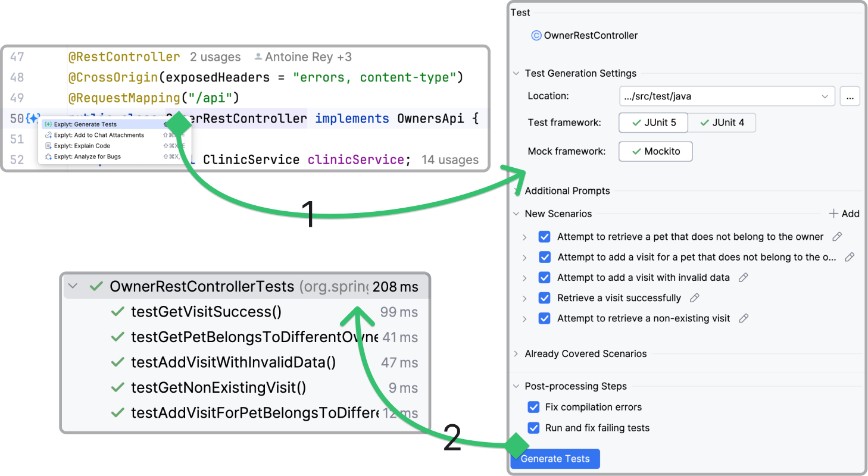Collapse Test Generation Settings section
Viewport: 868px width, 476px height.
[x=516, y=74]
